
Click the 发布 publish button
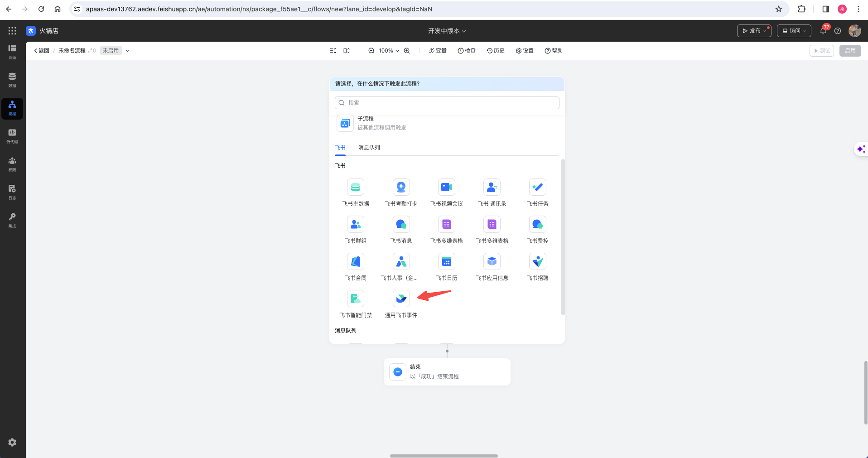point(754,31)
